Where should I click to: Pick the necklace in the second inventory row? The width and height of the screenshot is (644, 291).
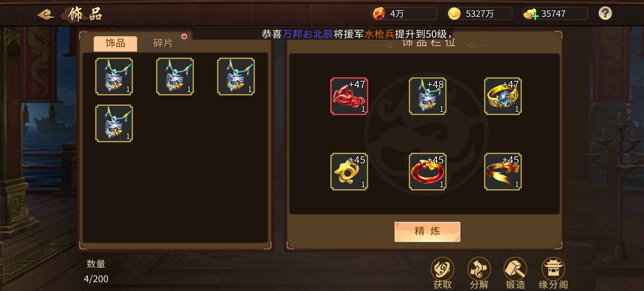[114, 123]
